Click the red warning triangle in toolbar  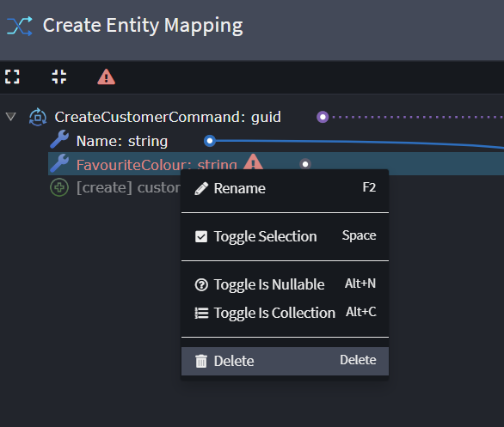point(107,77)
